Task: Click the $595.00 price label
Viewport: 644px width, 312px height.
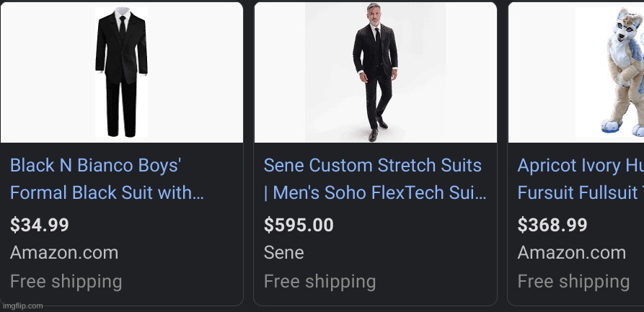Action: pyautogui.click(x=299, y=225)
